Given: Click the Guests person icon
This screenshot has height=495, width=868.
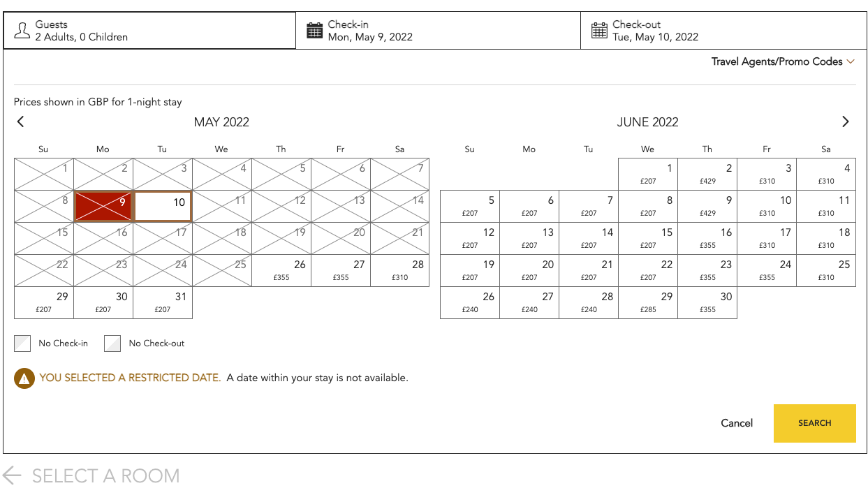Looking at the screenshot, I should pos(22,30).
